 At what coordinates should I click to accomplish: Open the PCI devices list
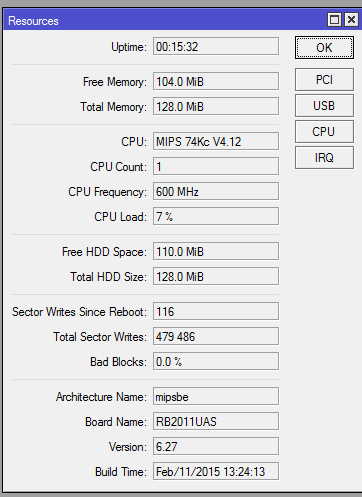[324, 80]
